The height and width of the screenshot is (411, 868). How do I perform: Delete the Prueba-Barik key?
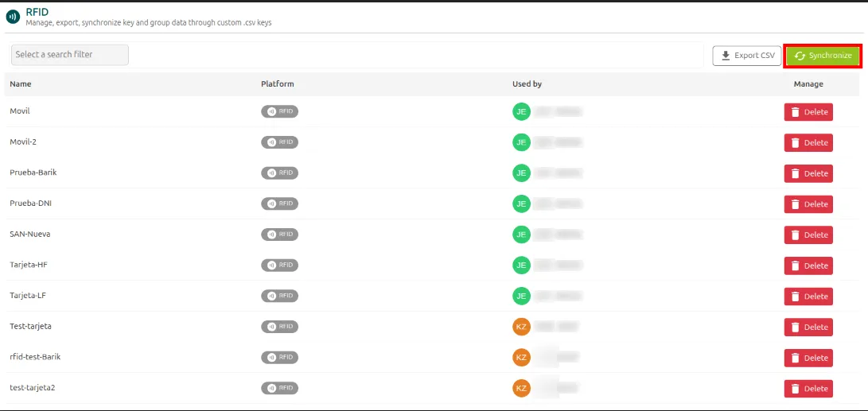pos(808,173)
